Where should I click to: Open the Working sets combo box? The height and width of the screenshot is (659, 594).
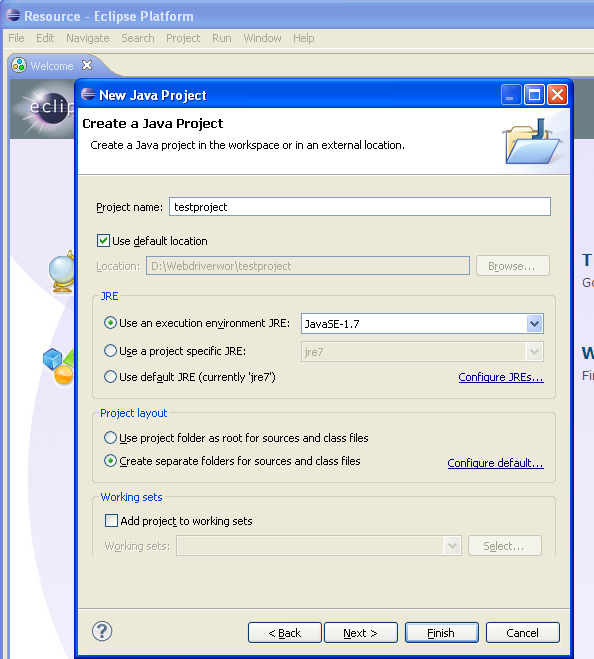pos(319,546)
